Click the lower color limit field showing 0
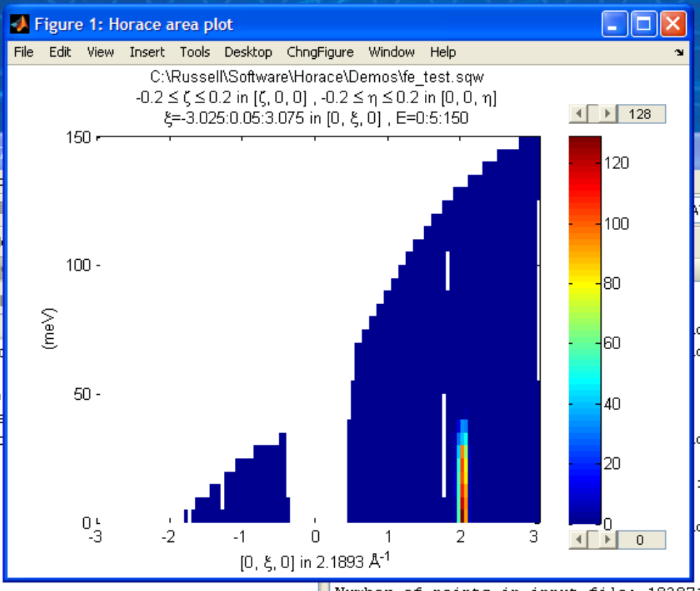Image resolution: width=700 pixels, height=591 pixels. click(x=641, y=539)
